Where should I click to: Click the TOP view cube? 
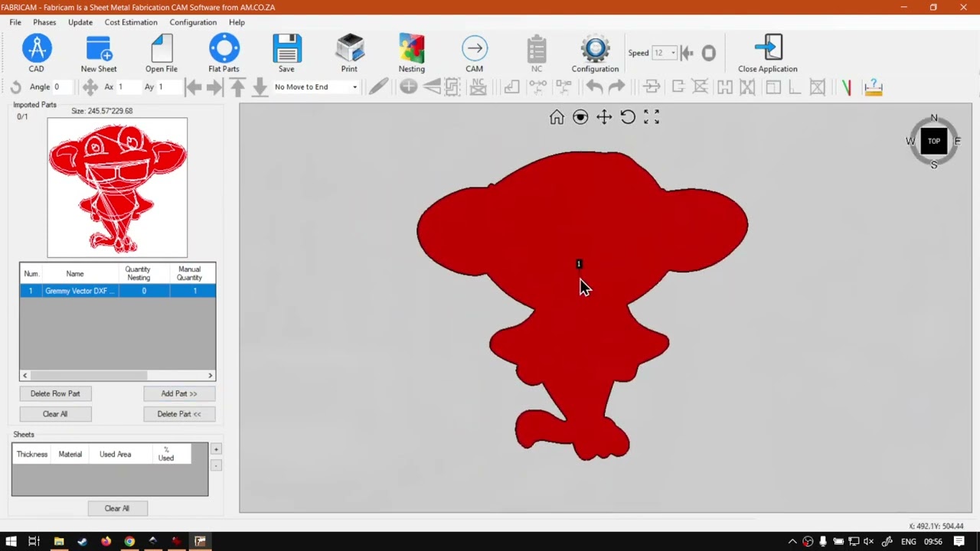point(934,141)
